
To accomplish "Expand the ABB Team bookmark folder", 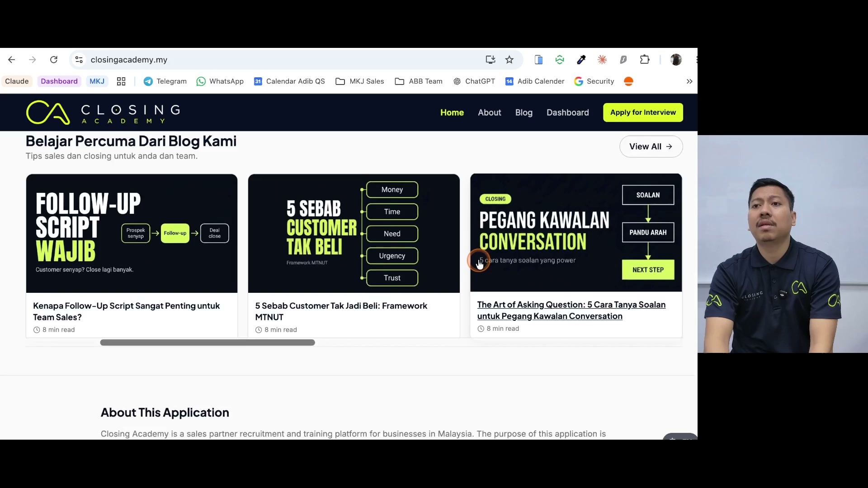I will (419, 81).
